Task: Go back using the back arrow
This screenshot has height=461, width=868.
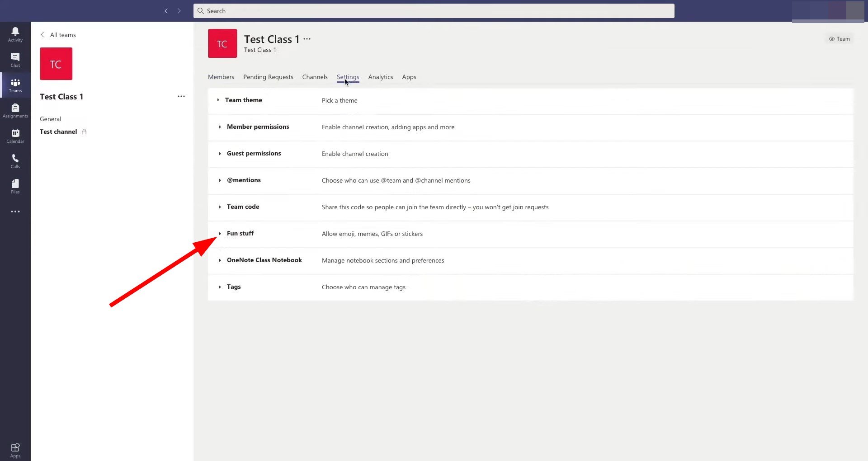Action: pos(166,11)
